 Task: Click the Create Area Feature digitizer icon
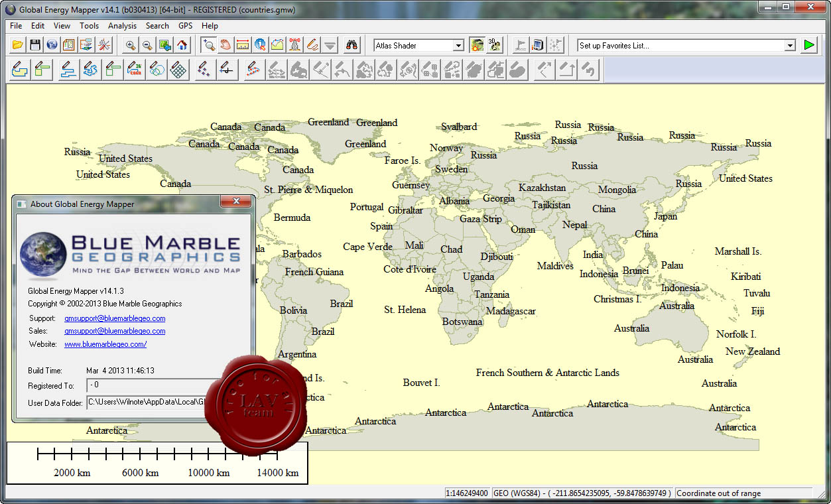tap(19, 69)
